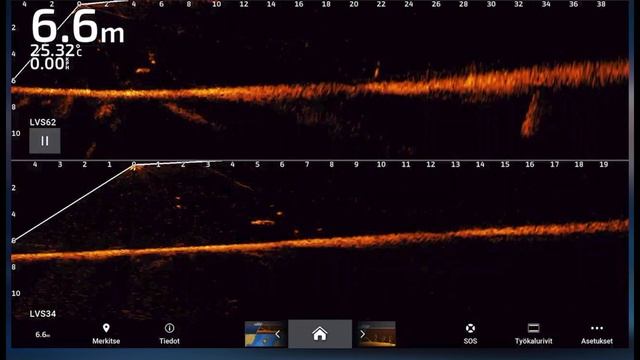Select the LVS34 sonar label
This screenshot has width=640, height=360.
click(x=43, y=314)
